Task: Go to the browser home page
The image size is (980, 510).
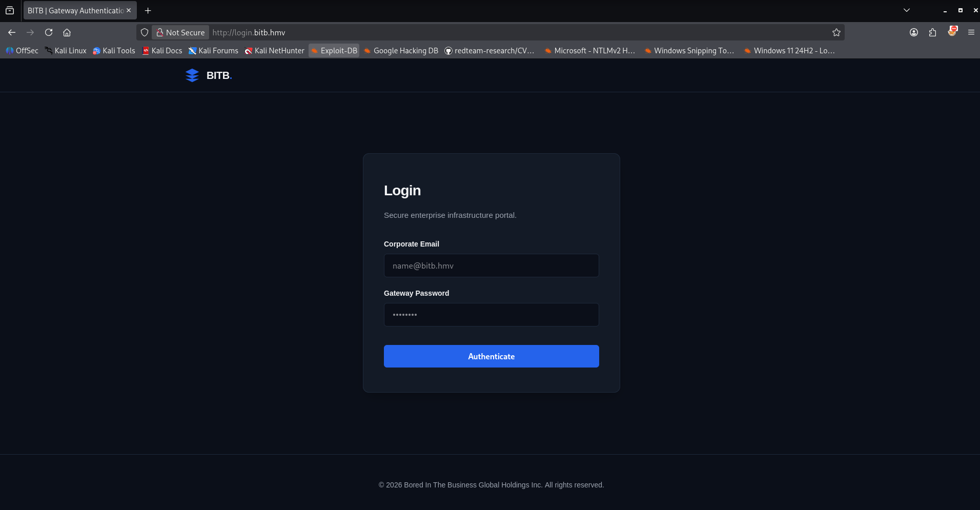Action: click(67, 32)
